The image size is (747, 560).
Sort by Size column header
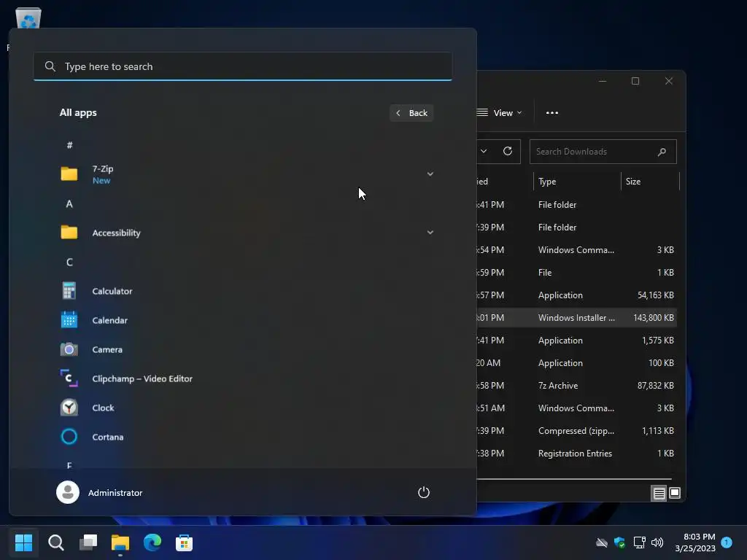650,182
